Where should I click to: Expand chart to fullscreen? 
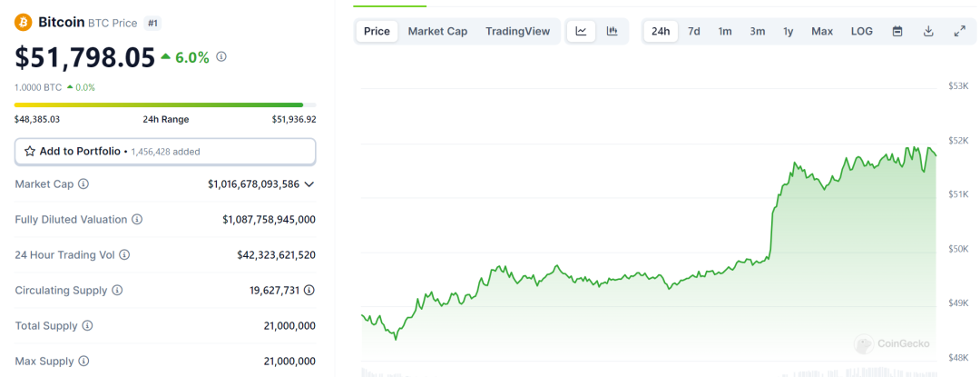960,31
